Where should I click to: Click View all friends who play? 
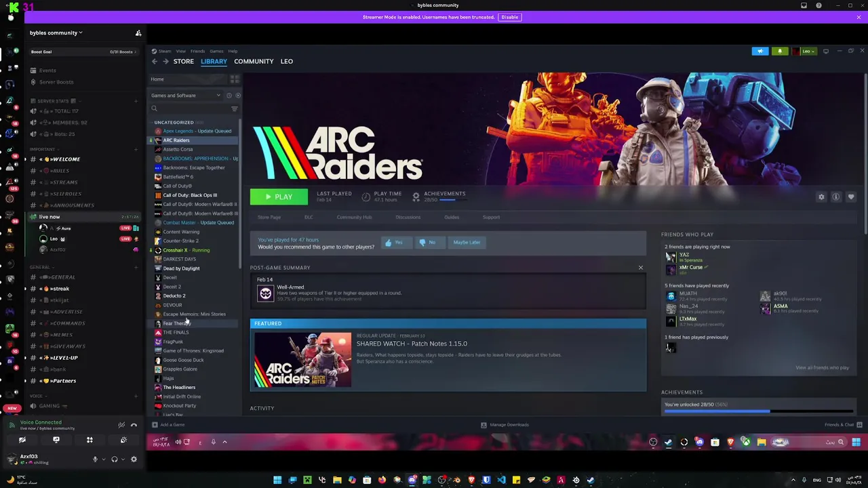tap(822, 367)
